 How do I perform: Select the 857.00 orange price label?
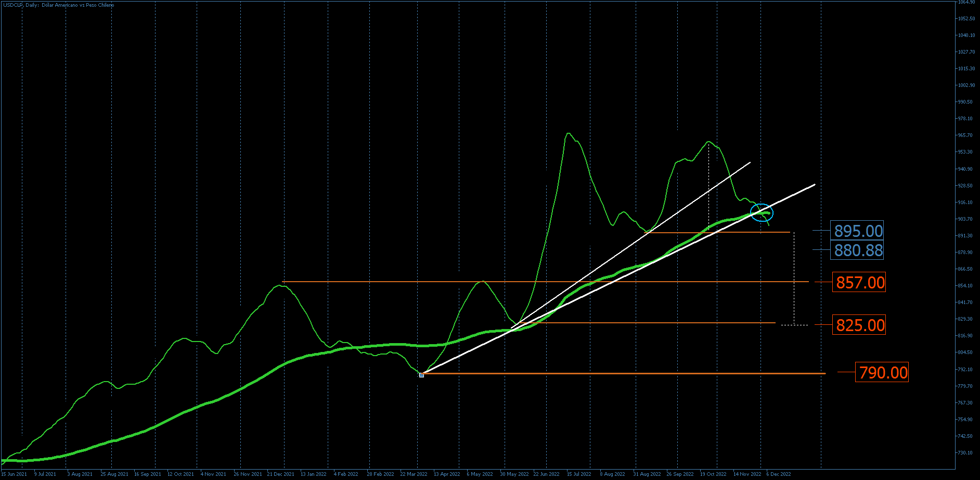(860, 282)
